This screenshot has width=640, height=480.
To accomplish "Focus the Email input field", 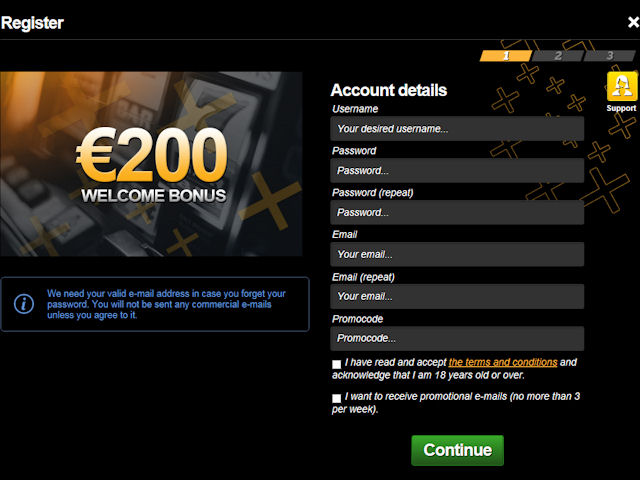I will 457,254.
